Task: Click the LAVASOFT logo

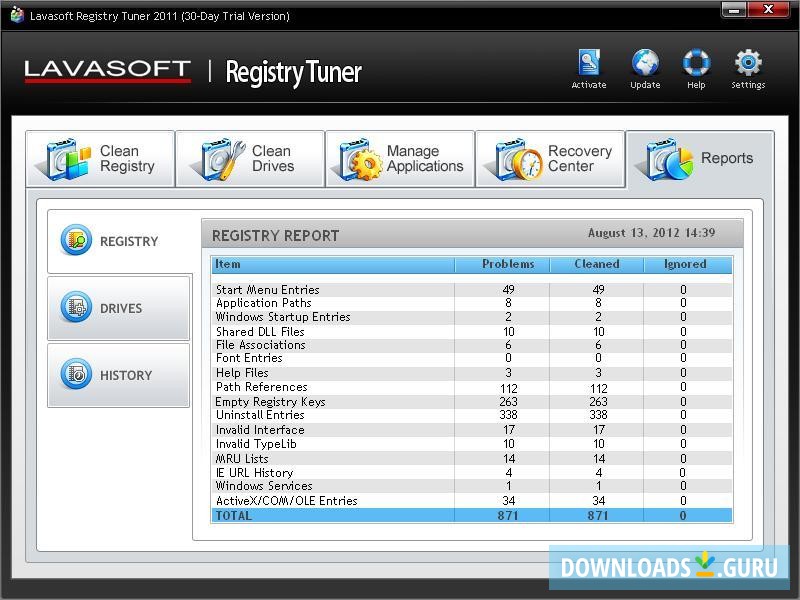Action: point(106,70)
